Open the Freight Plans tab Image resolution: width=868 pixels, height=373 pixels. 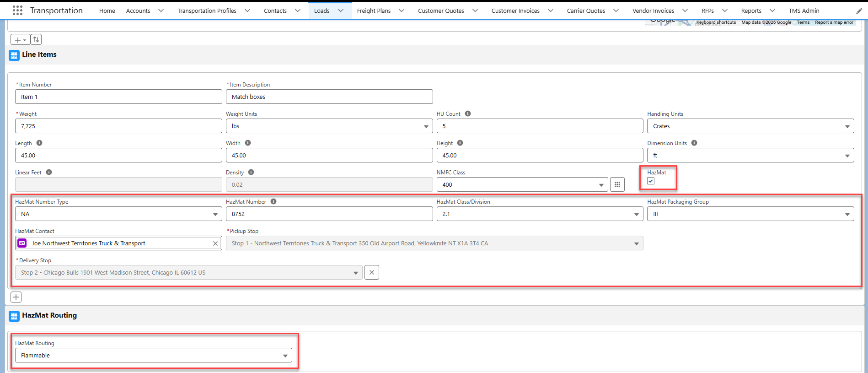[374, 11]
